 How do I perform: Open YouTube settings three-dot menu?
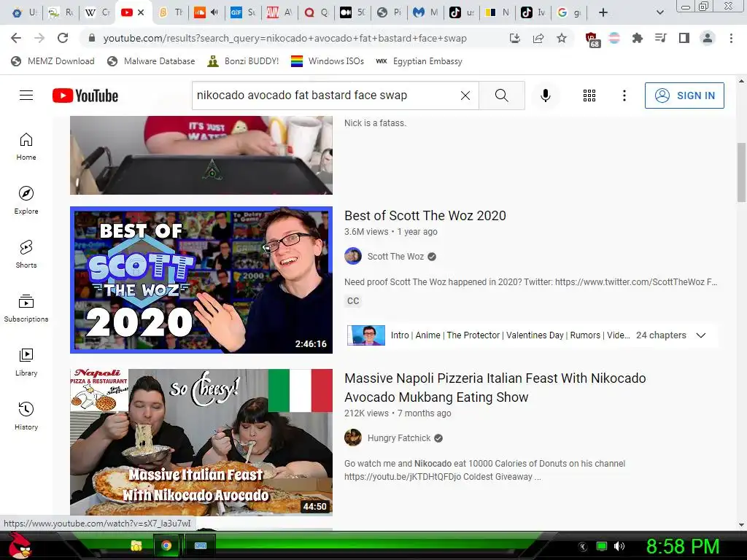pos(624,96)
